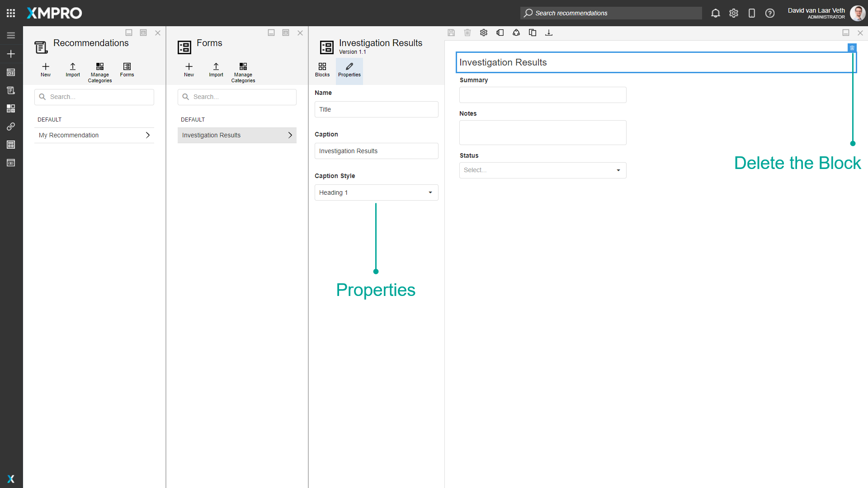Download the form via the export icon
Viewport: 868px width, 488px height.
(549, 33)
